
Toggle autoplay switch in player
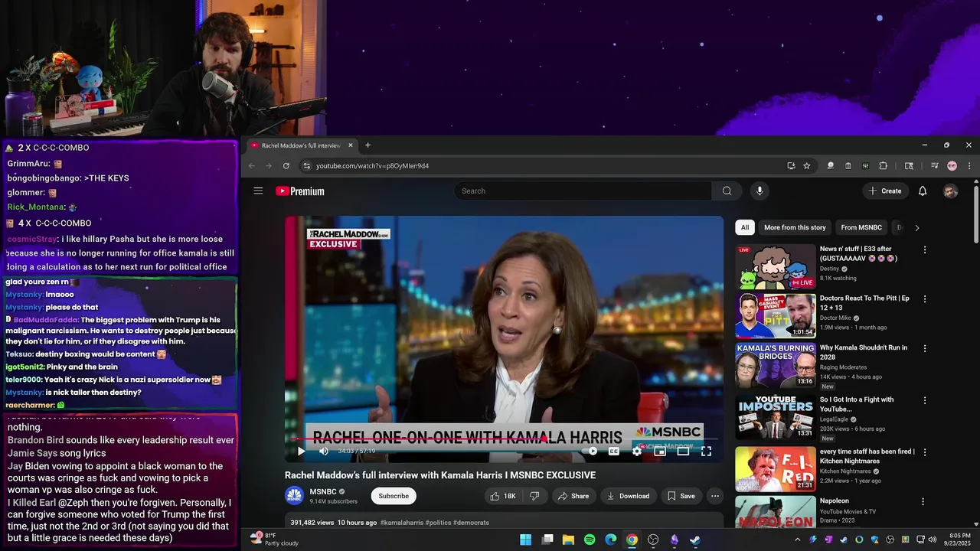pyautogui.click(x=590, y=452)
